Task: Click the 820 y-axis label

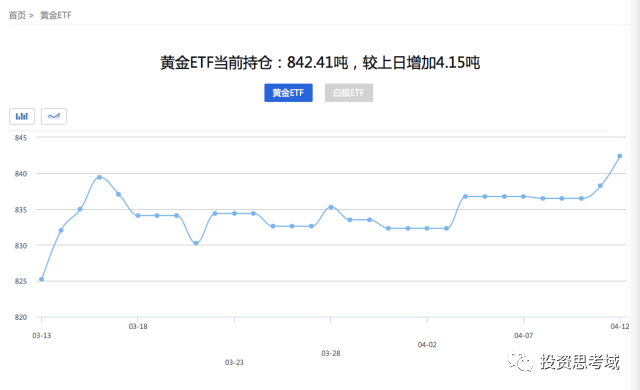Action: pos(21,317)
